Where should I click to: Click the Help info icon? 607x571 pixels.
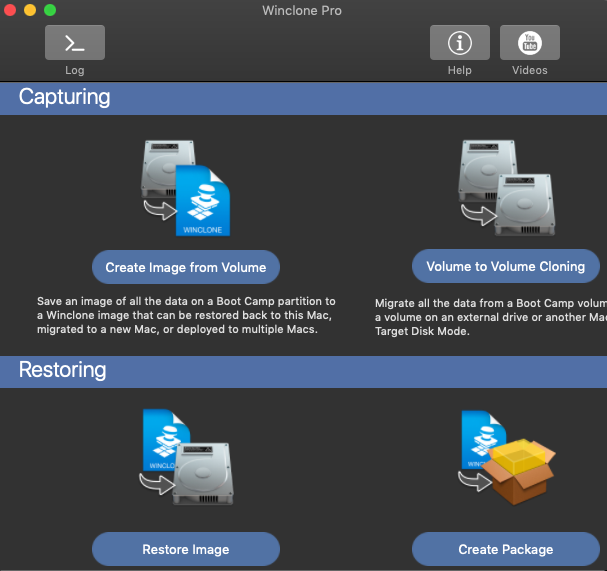(x=460, y=43)
